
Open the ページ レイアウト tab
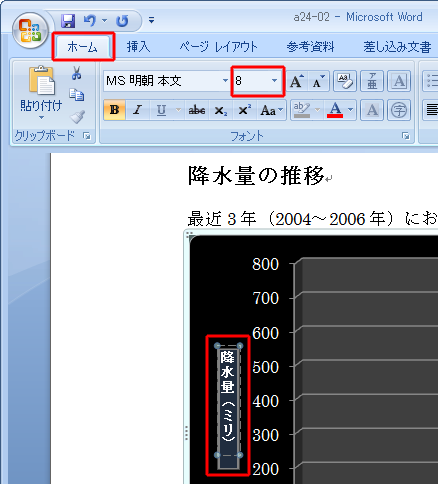(x=219, y=47)
